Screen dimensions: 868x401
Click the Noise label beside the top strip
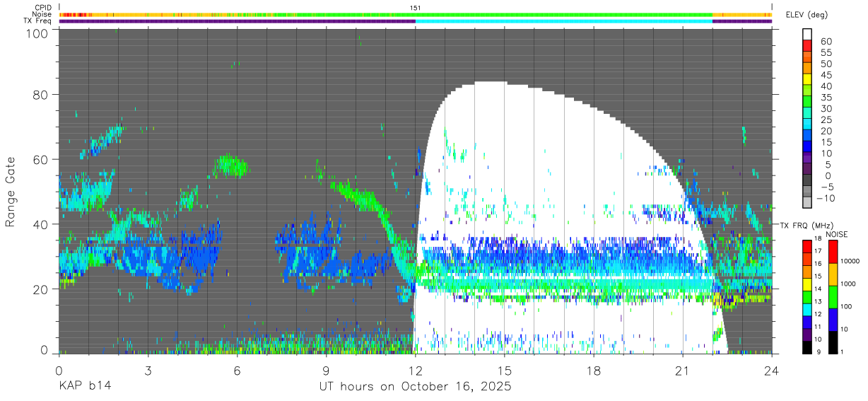click(42, 14)
